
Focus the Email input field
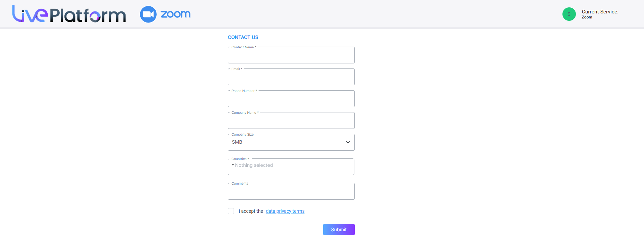pyautogui.click(x=291, y=77)
